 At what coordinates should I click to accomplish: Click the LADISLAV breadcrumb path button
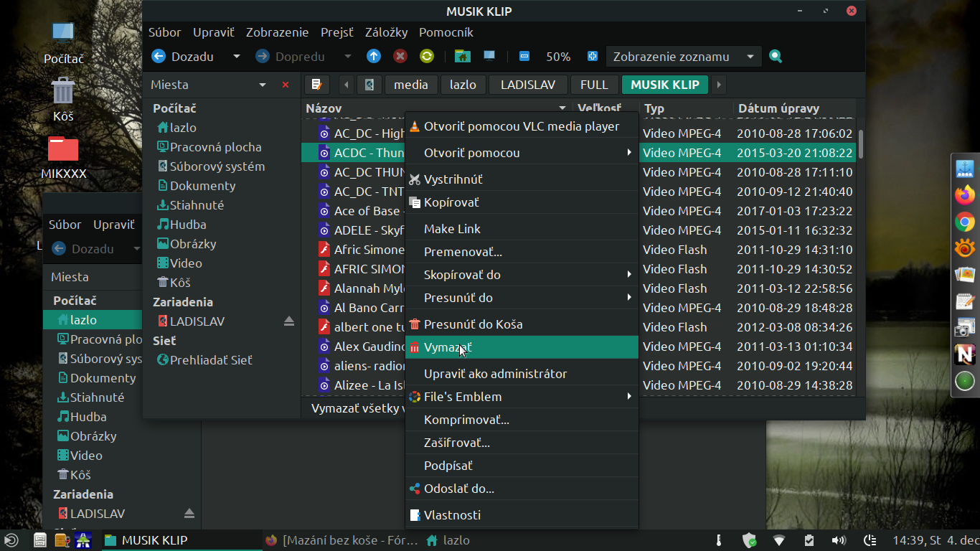pyautogui.click(x=528, y=85)
